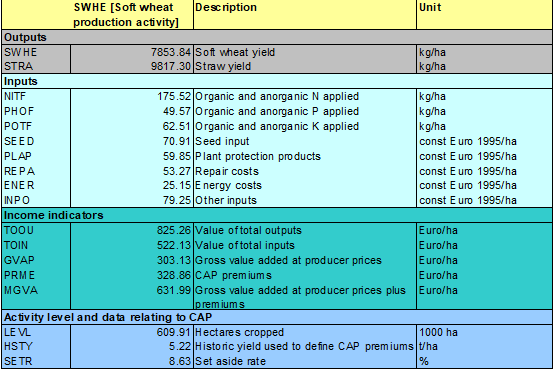
Task: Select the MGVA value 631.99
Action: click(174, 290)
